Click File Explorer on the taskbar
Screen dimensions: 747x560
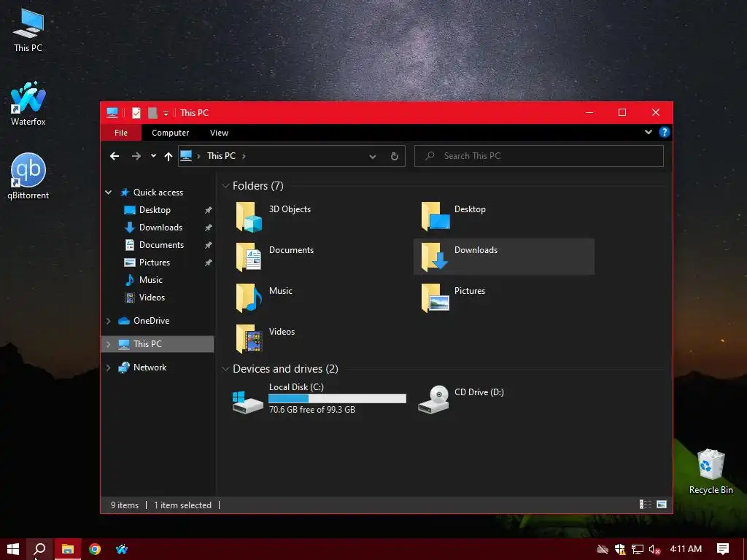(x=68, y=549)
